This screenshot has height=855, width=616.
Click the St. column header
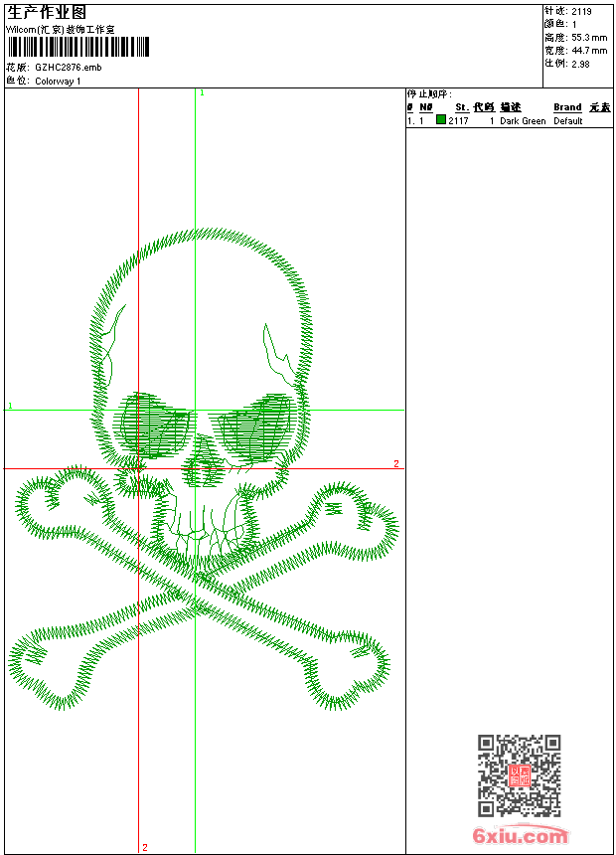point(461,107)
